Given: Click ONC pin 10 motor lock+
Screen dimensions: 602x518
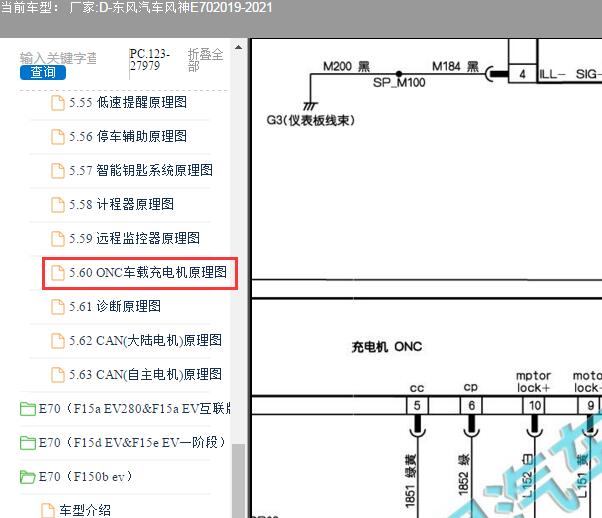Looking at the screenshot, I should pos(534,405).
